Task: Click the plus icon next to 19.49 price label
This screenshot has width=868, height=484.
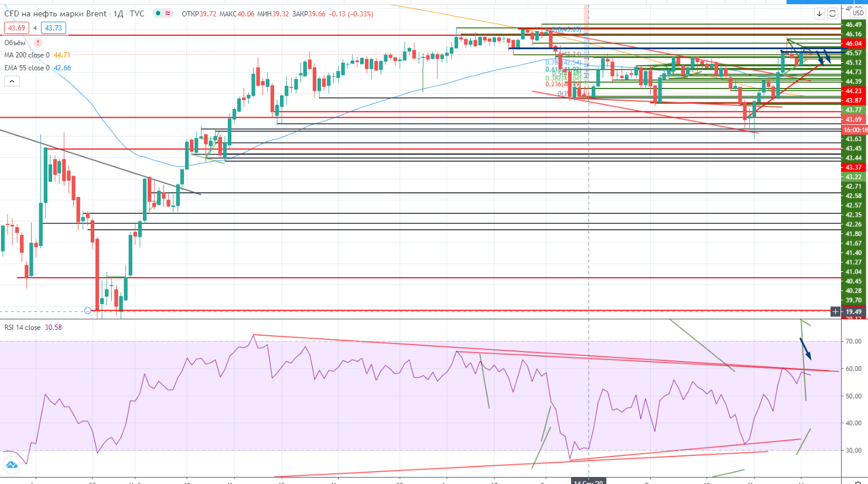Action: point(835,312)
